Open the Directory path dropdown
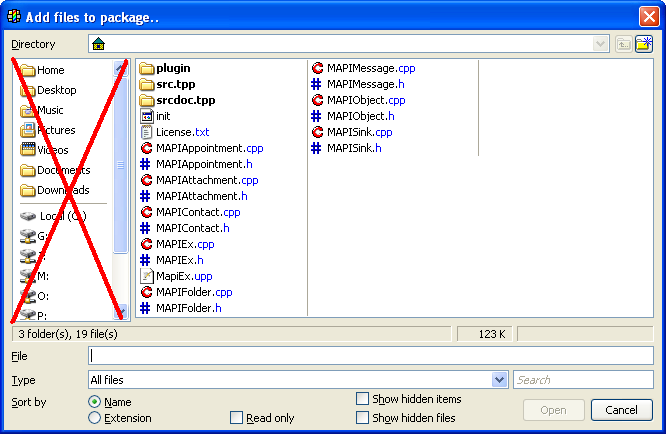This screenshot has height=434, width=666. coord(600,44)
